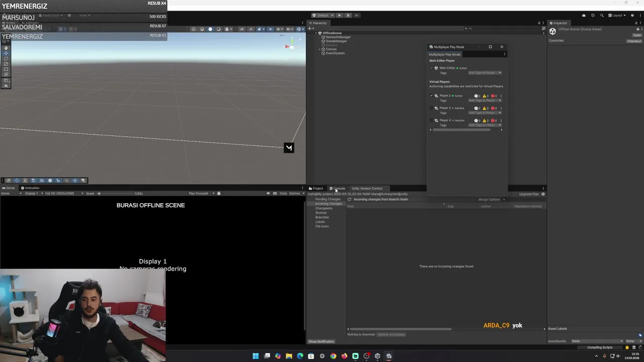Click the cloud services icon

coord(584,15)
